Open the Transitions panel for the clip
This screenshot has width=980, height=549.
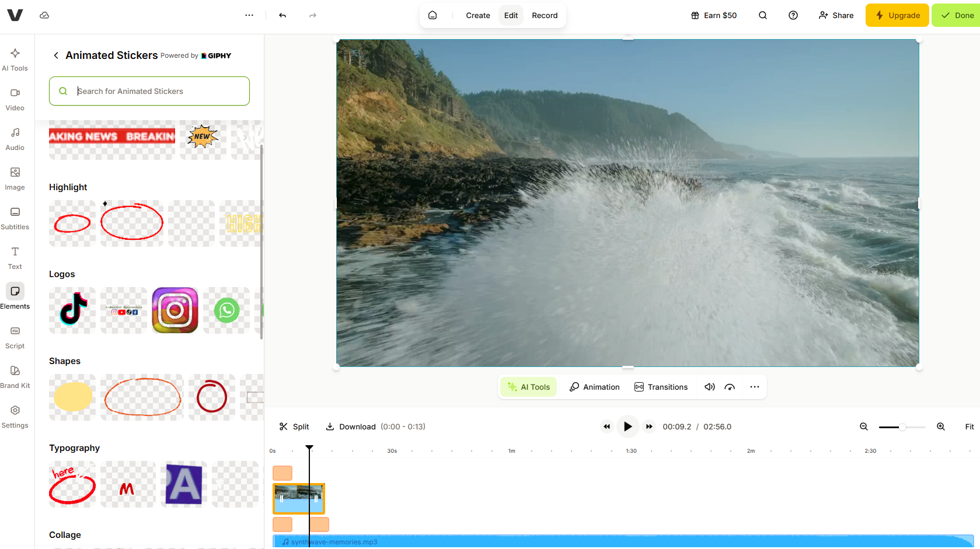pos(661,387)
